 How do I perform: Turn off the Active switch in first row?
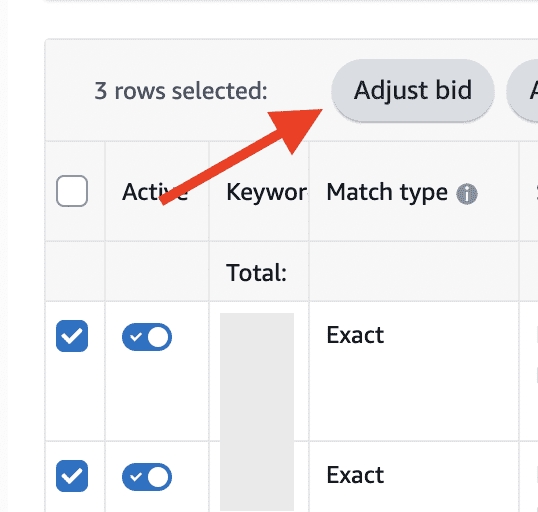147,337
